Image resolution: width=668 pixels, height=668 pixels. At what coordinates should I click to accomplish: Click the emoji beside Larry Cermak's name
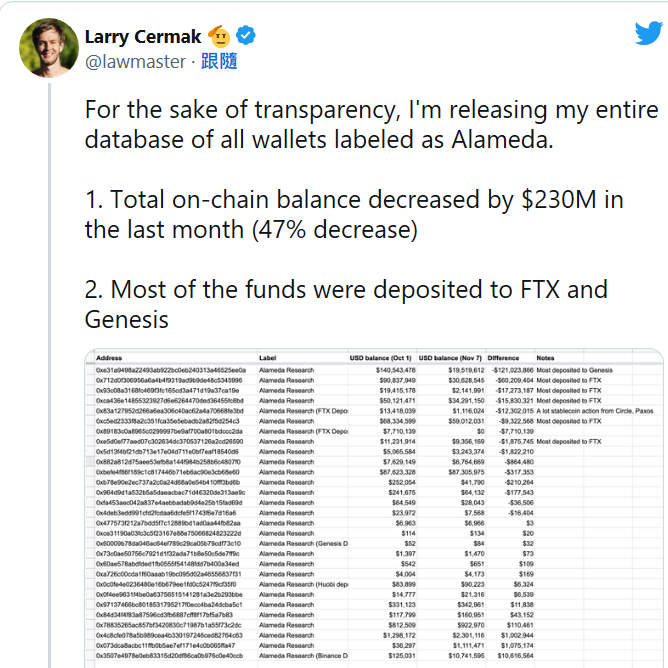pos(220,37)
